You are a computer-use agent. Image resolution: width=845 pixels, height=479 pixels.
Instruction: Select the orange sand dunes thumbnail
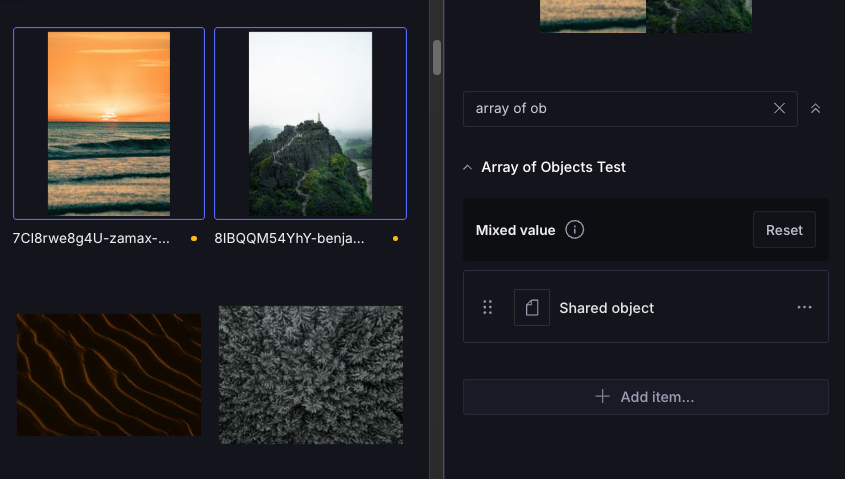point(109,375)
